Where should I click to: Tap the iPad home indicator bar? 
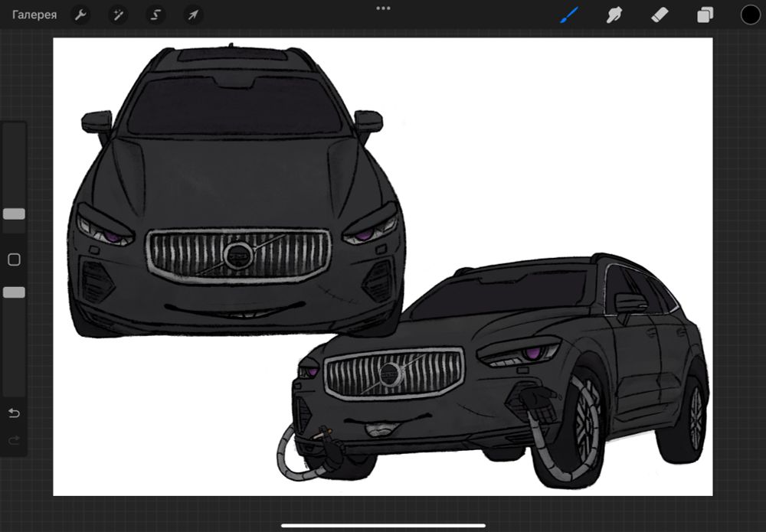click(384, 526)
